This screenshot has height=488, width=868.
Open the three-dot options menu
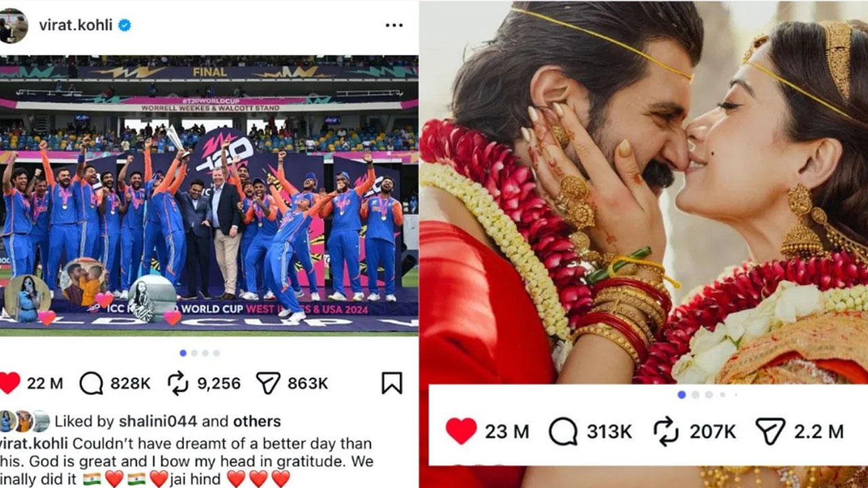(394, 25)
